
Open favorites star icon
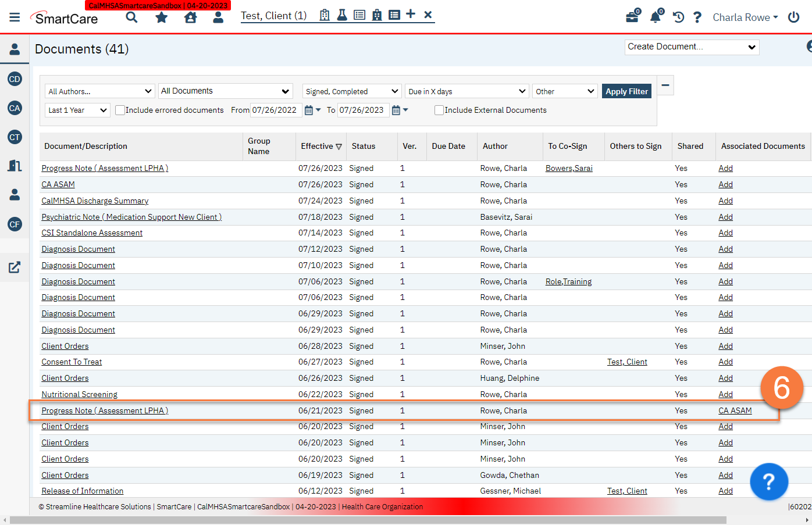(162, 17)
